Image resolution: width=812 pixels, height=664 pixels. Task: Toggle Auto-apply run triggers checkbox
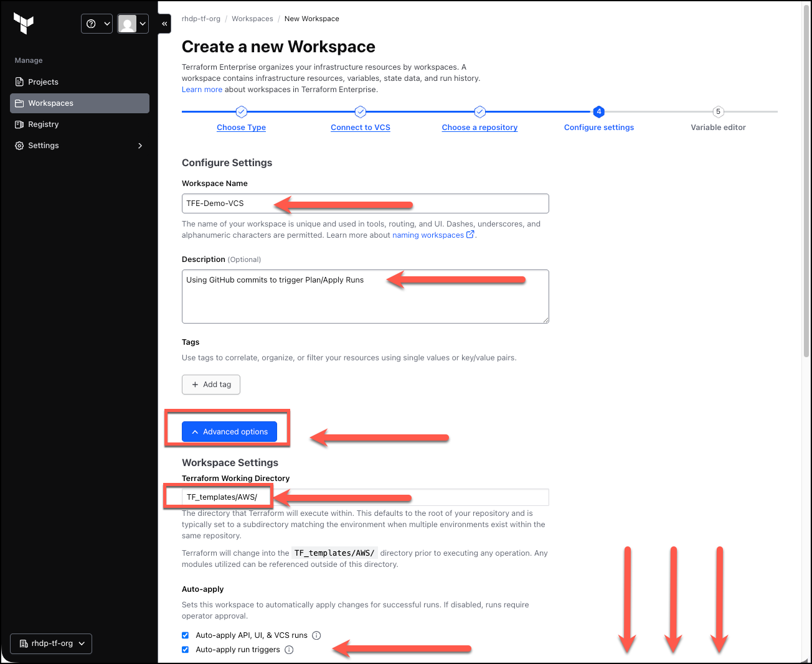coord(185,650)
